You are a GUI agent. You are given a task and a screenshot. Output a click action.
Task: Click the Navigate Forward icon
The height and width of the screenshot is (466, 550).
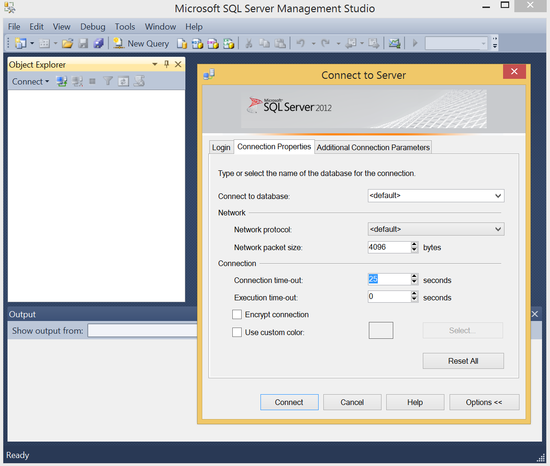tap(373, 43)
